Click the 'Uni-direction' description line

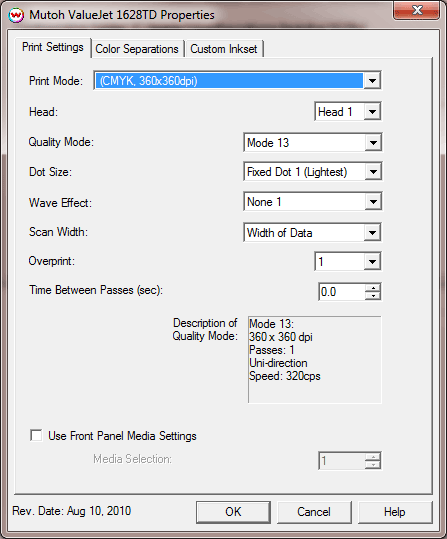point(278,363)
